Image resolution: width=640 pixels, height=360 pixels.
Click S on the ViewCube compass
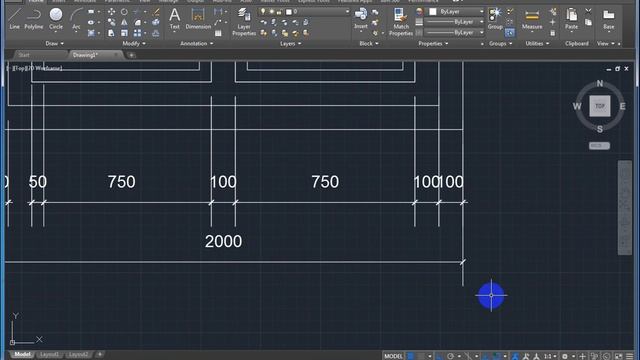pyautogui.click(x=600, y=129)
